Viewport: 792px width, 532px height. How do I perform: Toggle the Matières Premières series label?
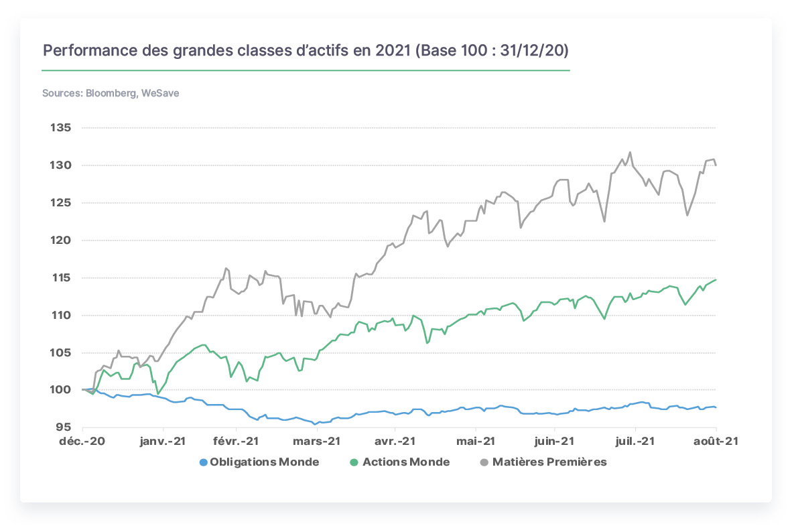tap(549, 462)
